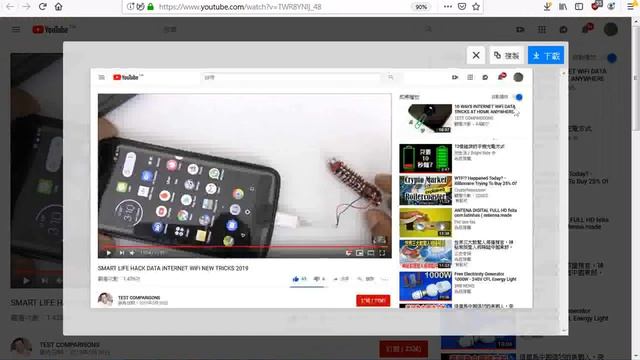Open the Firefox hamburger application menu
Image resolution: width=640 pixels, height=360 pixels.
pyautogui.click(x=631, y=7)
